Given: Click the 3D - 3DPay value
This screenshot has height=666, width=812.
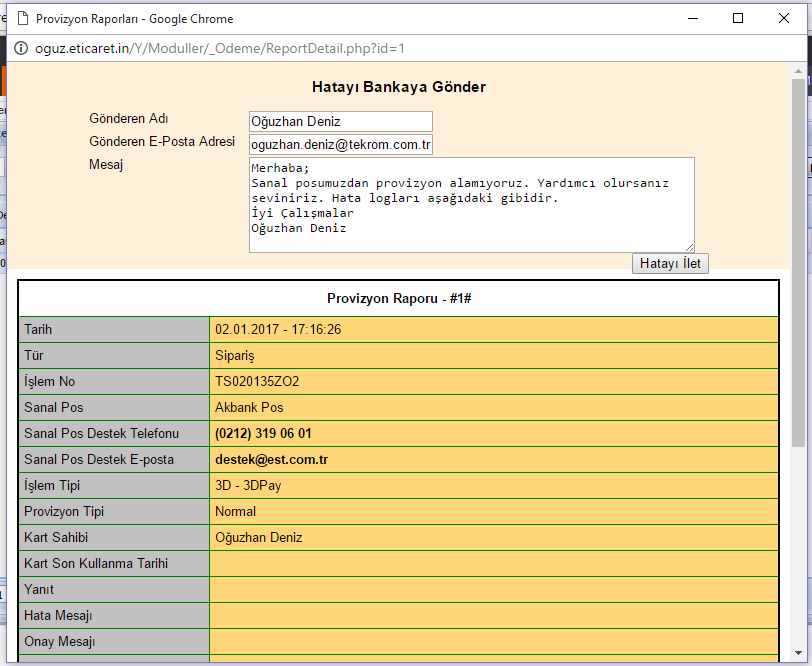Looking at the screenshot, I should click(248, 486).
